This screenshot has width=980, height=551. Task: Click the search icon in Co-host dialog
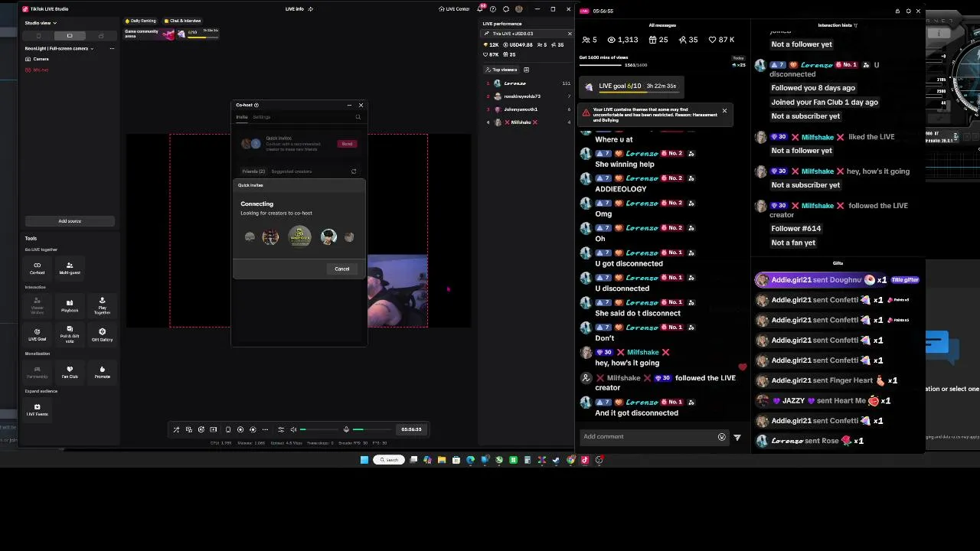click(358, 117)
